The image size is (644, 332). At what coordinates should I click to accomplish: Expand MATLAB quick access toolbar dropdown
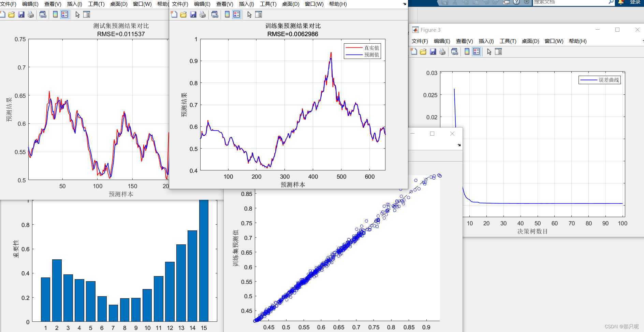[527, 2]
